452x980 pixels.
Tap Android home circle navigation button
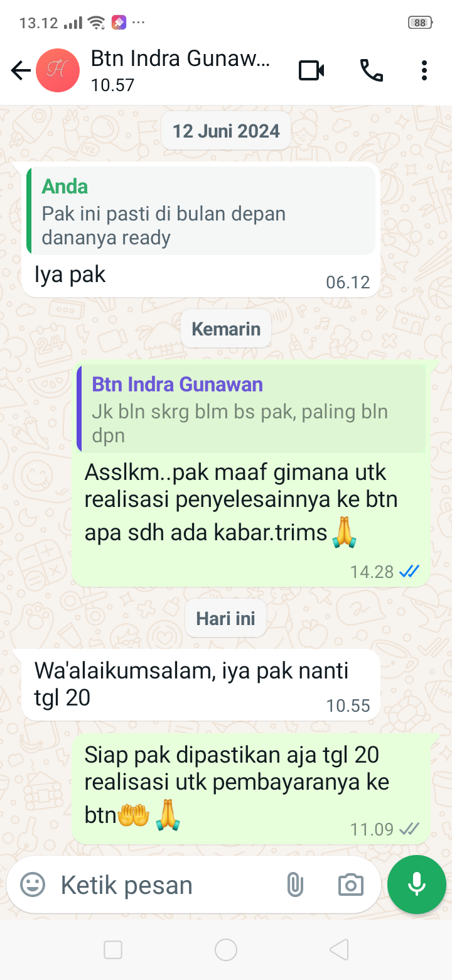(226, 950)
